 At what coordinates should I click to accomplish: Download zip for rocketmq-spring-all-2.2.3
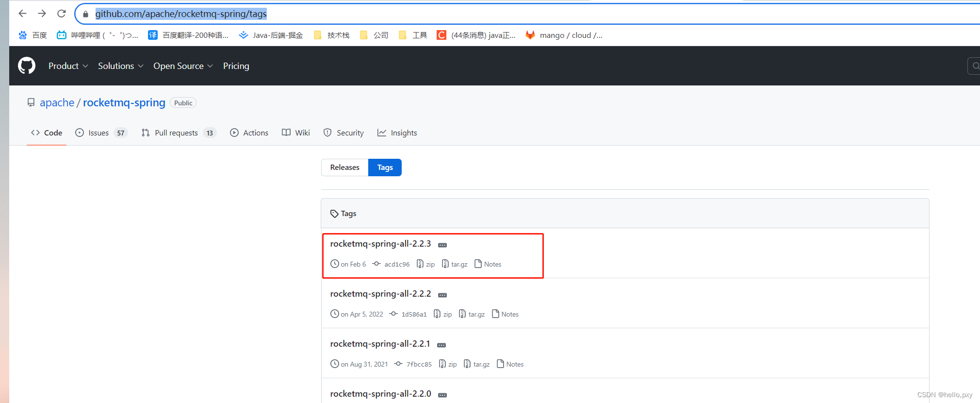coord(426,264)
